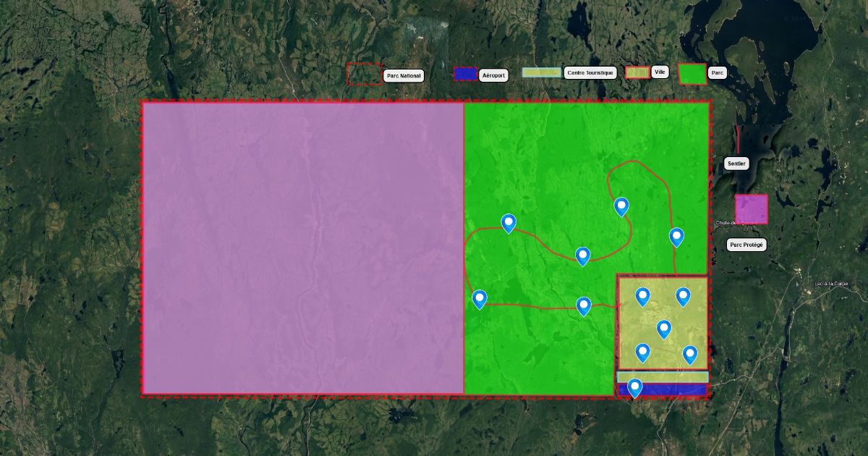The height and width of the screenshot is (456, 868).
Task: Click the small pink Parc Protégé square
Action: (751, 209)
